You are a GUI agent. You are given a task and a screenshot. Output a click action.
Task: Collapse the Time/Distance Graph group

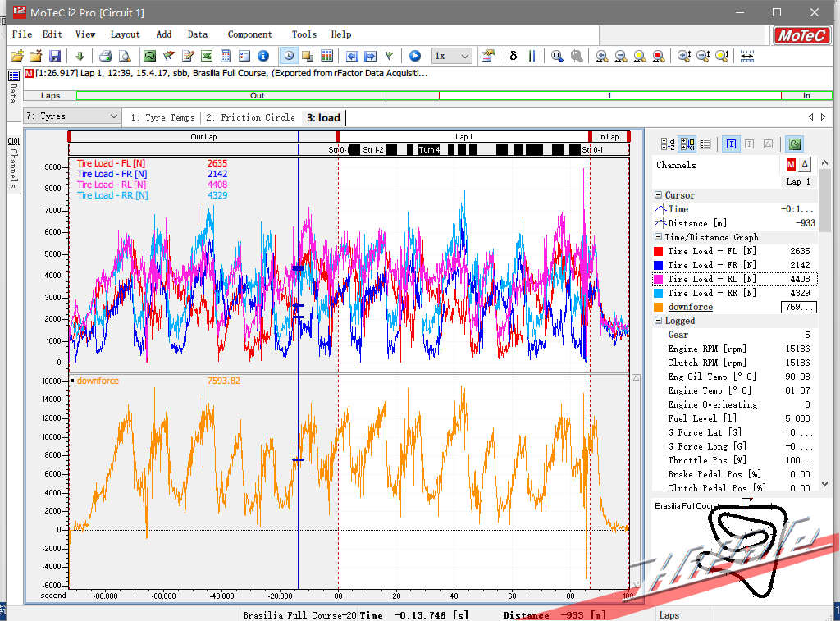pyautogui.click(x=659, y=237)
